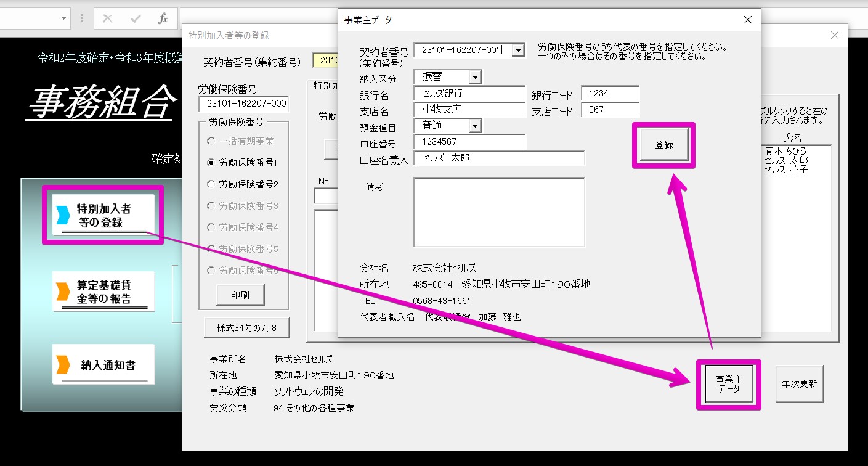Select the 労働保険番号3 radio button

(211, 206)
